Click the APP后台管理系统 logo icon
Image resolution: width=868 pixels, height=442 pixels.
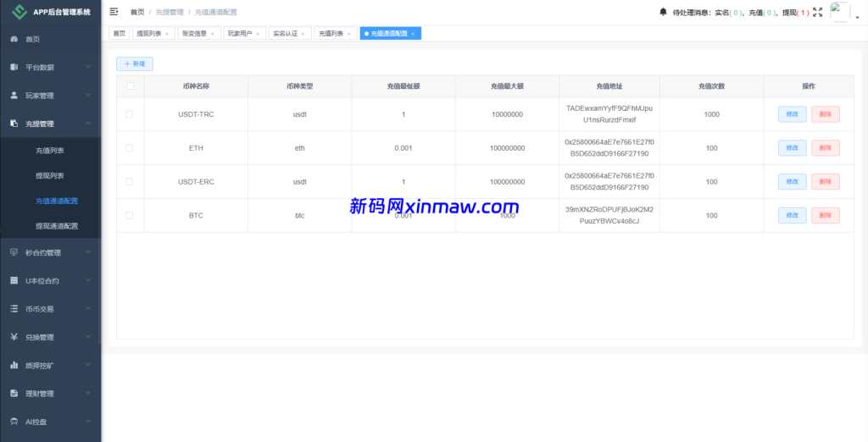click(x=20, y=12)
